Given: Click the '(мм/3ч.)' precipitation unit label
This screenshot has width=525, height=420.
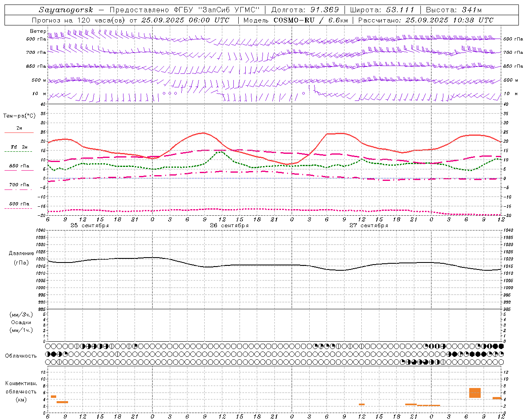Looking at the screenshot, I should coord(21,315).
